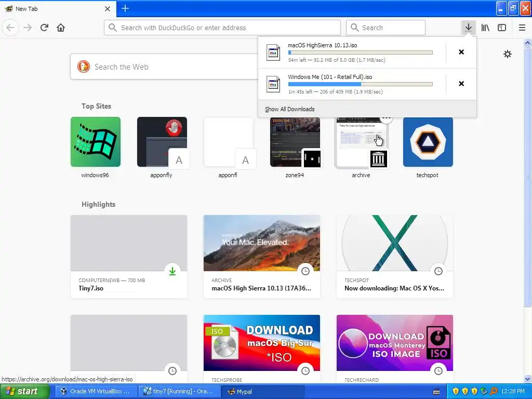This screenshot has height=399, width=532.
Task: Open the archive top site tile
Action: click(x=362, y=142)
